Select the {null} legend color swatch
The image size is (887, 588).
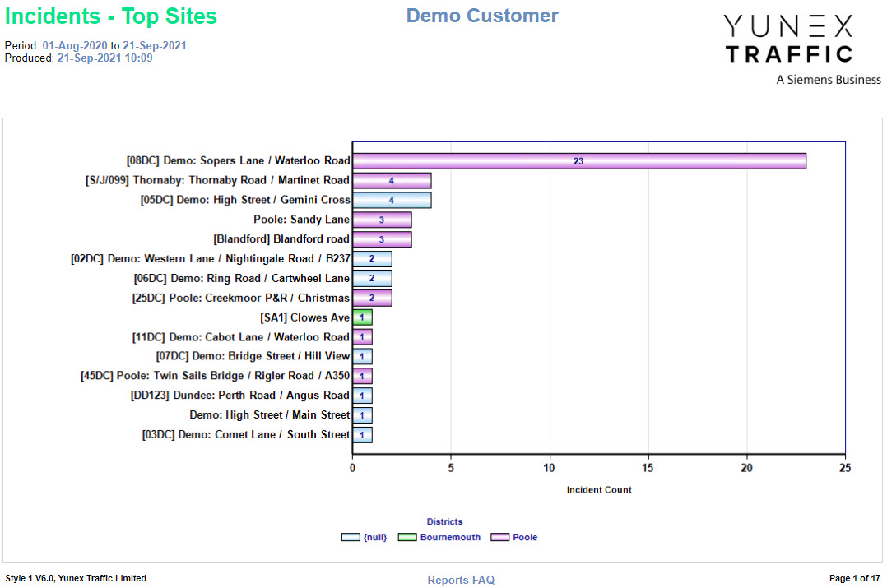coord(351,537)
